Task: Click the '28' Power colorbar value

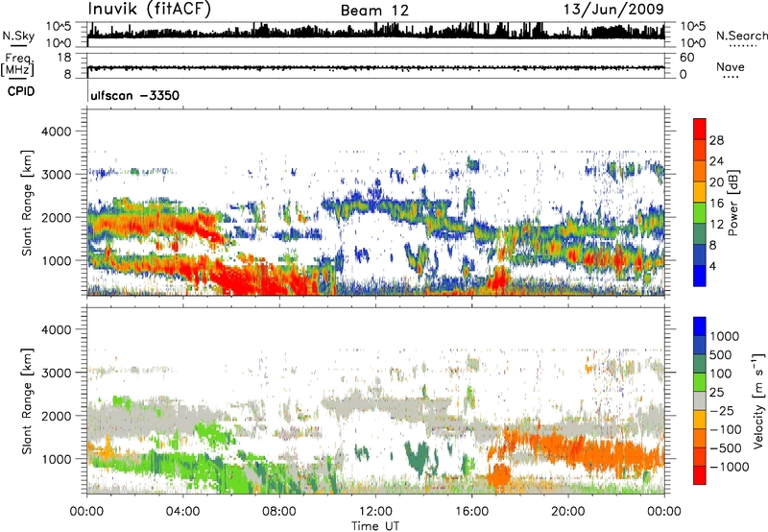Action: click(716, 140)
